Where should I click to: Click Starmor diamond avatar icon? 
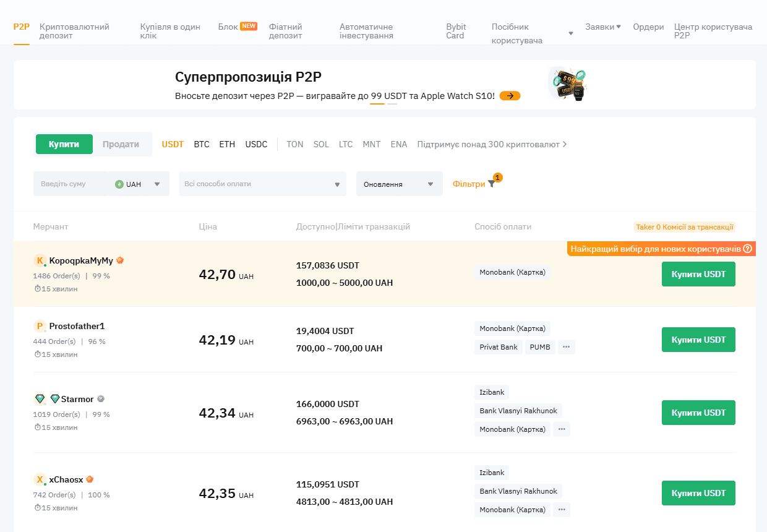[40, 399]
